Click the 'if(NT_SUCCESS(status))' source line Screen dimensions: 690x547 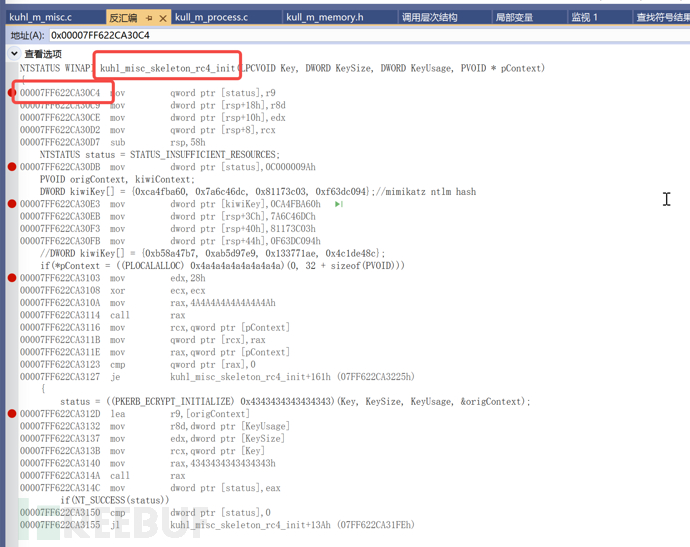pyautogui.click(x=115, y=500)
